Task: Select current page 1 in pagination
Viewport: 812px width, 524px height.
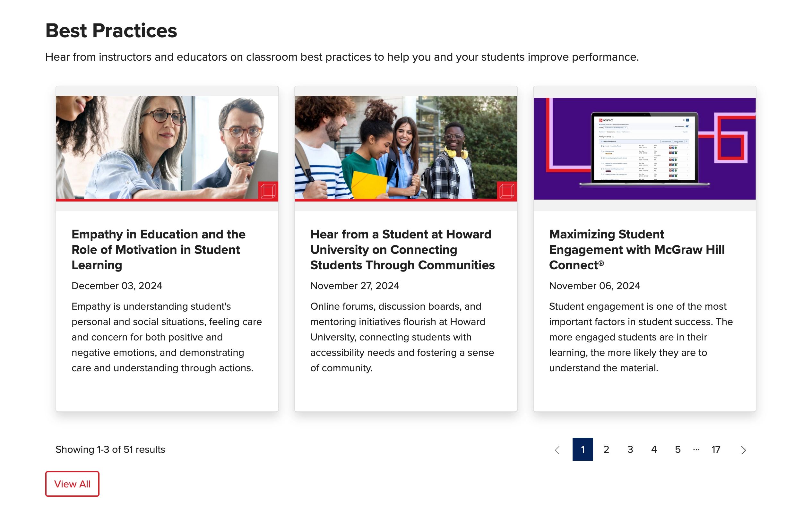Action: pos(582,449)
